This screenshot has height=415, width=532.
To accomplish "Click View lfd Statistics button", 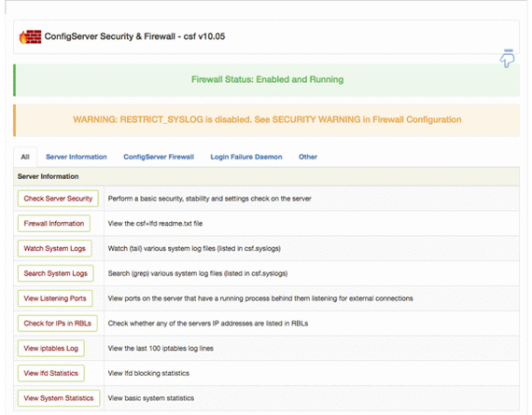I will click(51, 373).
